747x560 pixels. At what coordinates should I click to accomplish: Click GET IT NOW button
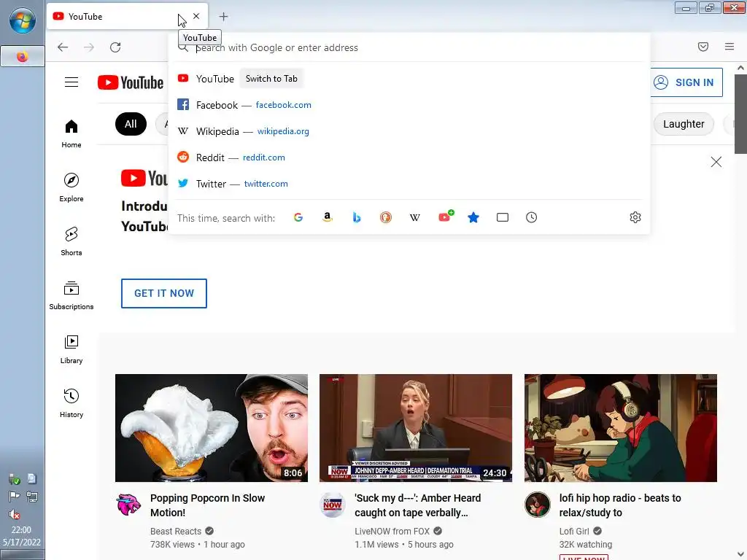tap(164, 293)
